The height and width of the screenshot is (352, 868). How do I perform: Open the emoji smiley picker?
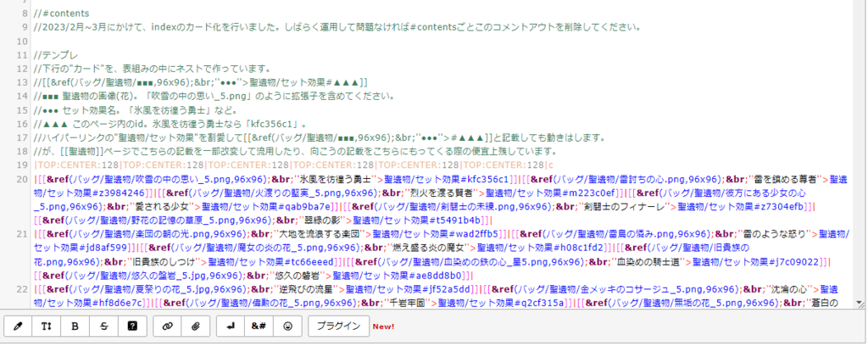coord(287,327)
